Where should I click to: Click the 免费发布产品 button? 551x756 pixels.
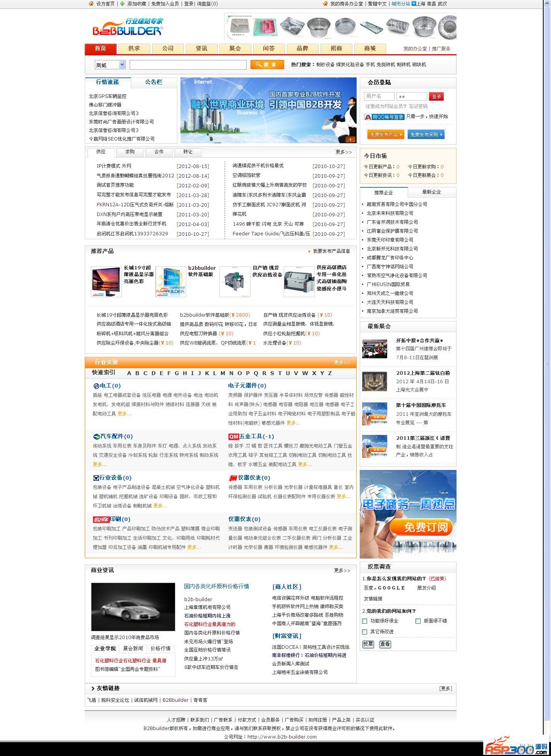tap(386, 135)
